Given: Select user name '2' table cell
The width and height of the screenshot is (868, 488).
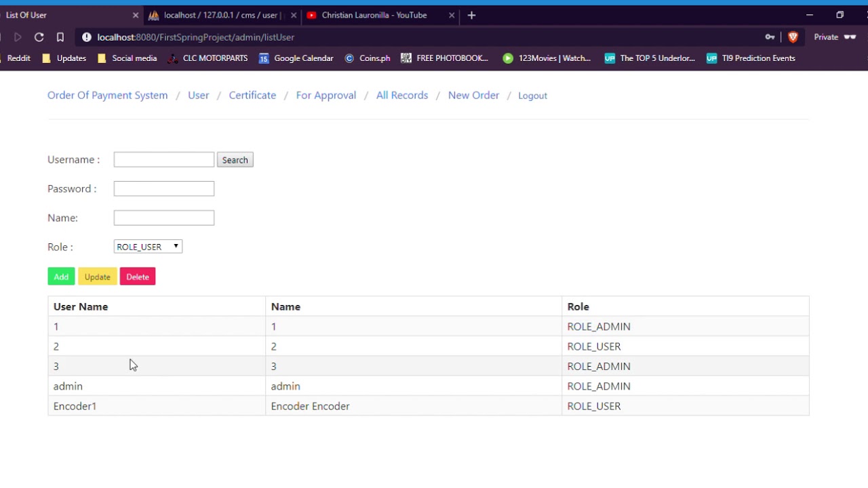Looking at the screenshot, I should (157, 346).
